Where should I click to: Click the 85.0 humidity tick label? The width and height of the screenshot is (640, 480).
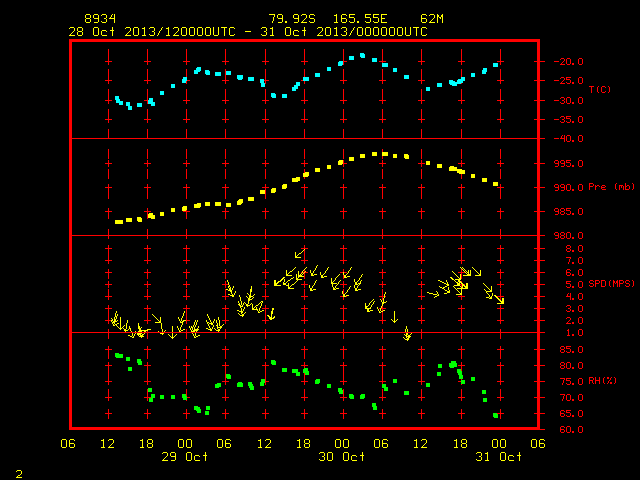pyautogui.click(x=571, y=349)
